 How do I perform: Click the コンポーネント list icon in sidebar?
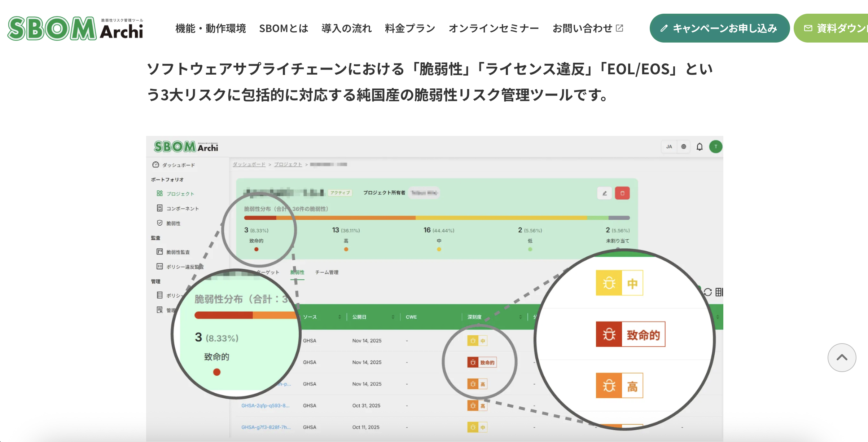(160, 208)
